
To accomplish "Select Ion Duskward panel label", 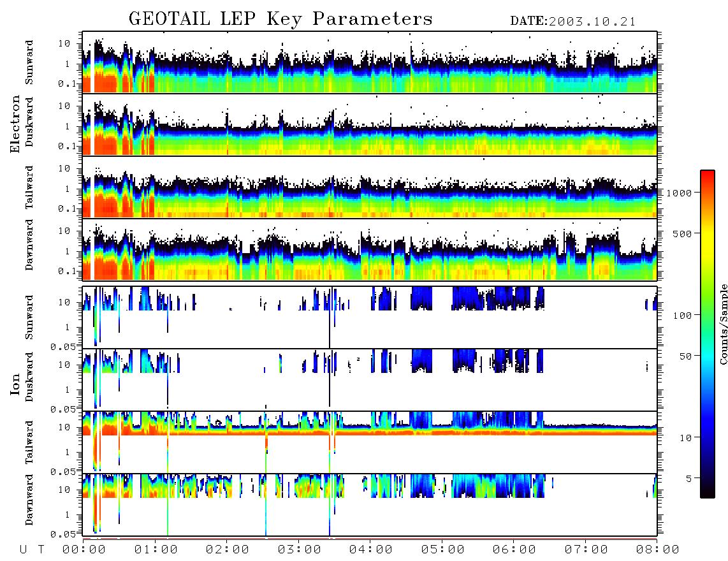I will click(x=29, y=377).
